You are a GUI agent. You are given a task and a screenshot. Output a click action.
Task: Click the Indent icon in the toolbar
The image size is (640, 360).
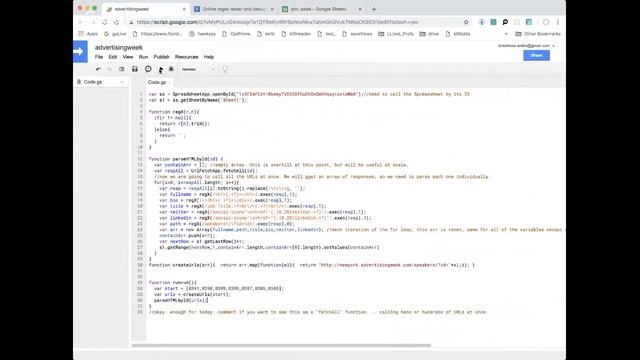point(122,69)
